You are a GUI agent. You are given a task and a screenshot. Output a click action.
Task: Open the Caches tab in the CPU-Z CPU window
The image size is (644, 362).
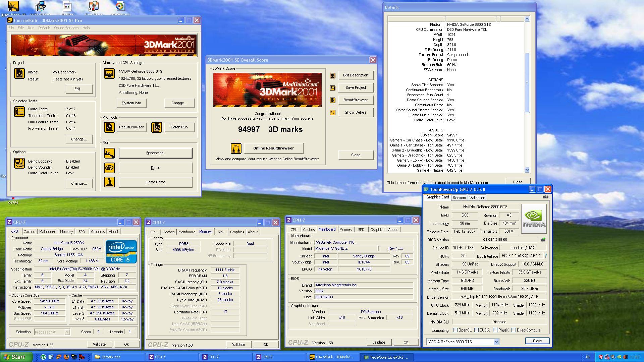[29, 232]
